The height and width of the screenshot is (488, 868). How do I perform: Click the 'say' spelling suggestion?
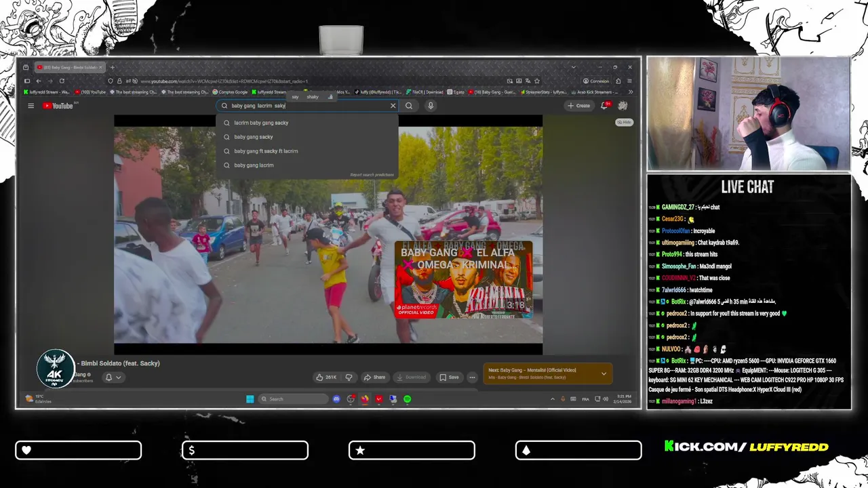point(295,97)
